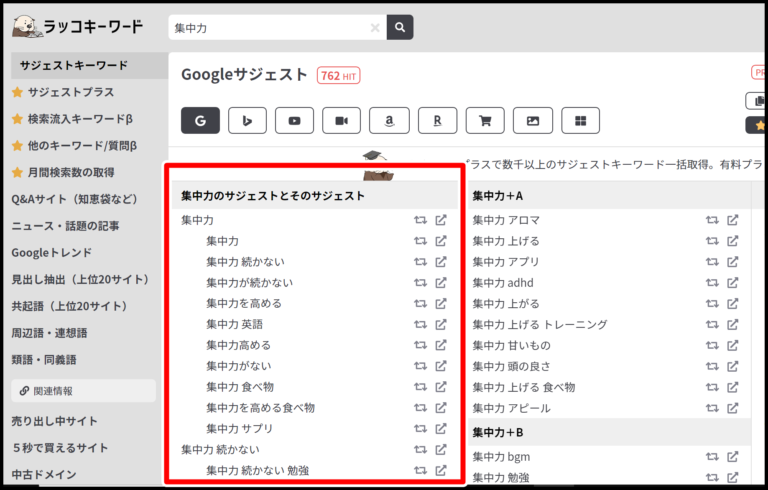Open 中古ドメイン link

pyautogui.click(x=44, y=474)
